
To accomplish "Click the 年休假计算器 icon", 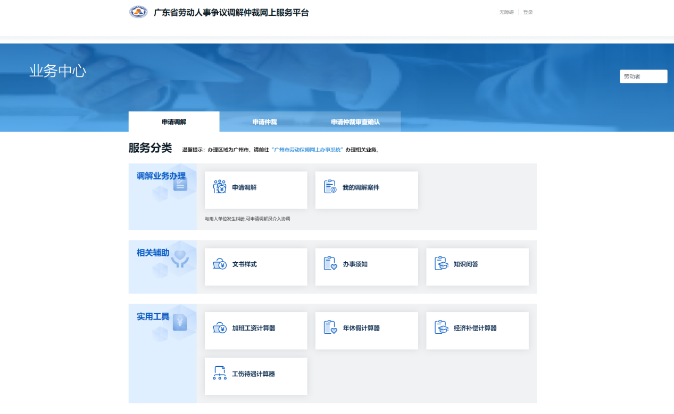I will pyautogui.click(x=330, y=328).
